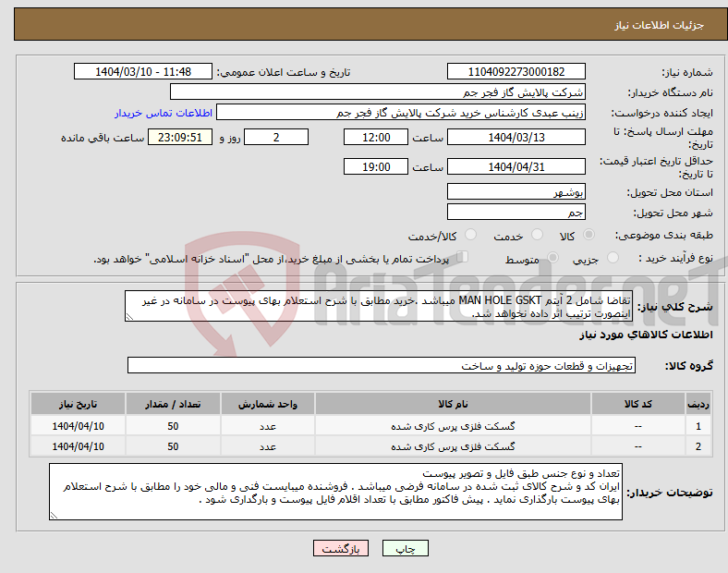The image size is (728, 573).
Task: Click the deadline time field 12:00
Action: [x=376, y=137]
